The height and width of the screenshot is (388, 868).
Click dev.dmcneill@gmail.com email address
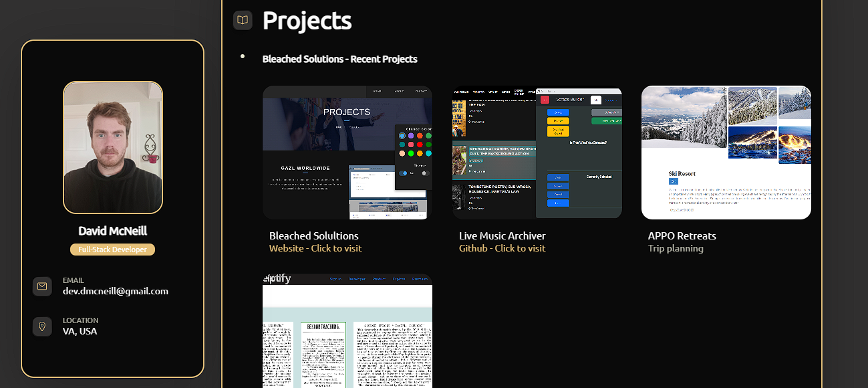click(x=115, y=290)
